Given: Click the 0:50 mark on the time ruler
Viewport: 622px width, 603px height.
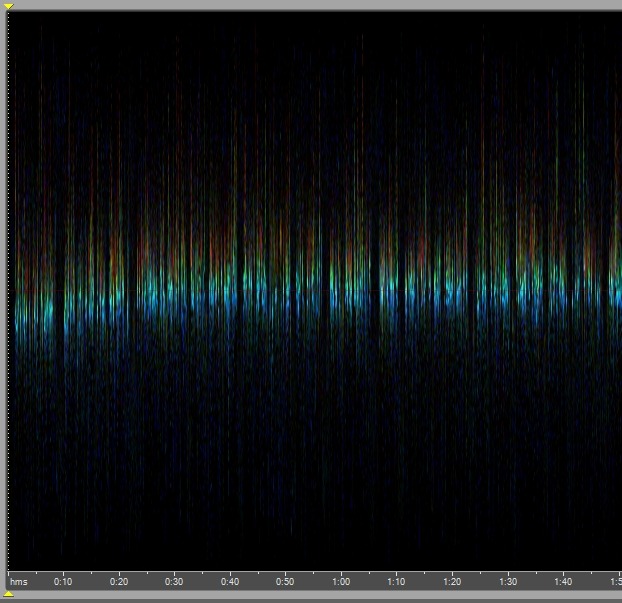Looking at the screenshot, I should [x=285, y=582].
